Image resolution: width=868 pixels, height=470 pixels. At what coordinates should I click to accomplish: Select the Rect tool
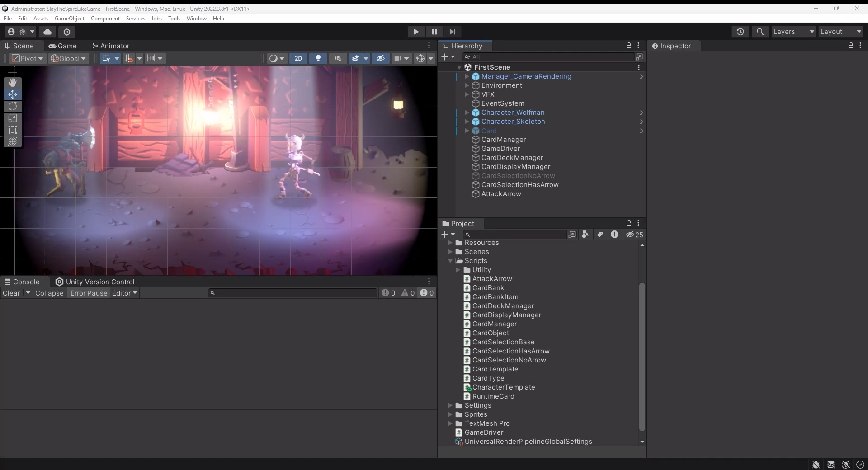point(12,130)
